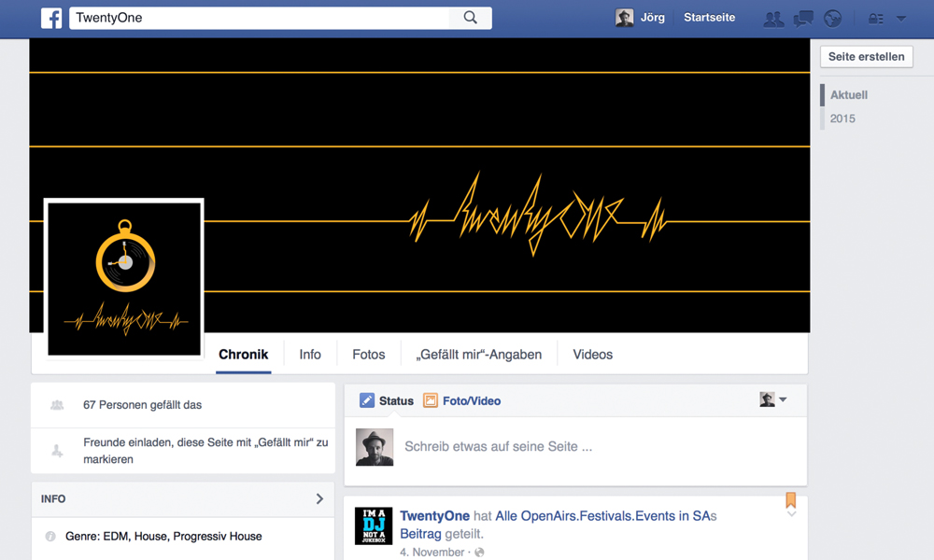Click the TwentyOne search field
The image size is (934, 560).
click(x=260, y=18)
